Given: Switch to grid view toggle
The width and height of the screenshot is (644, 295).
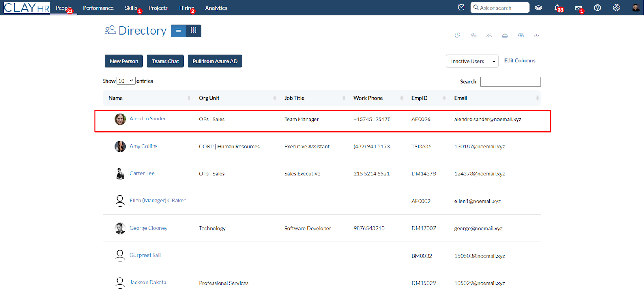Looking at the screenshot, I should tap(194, 31).
